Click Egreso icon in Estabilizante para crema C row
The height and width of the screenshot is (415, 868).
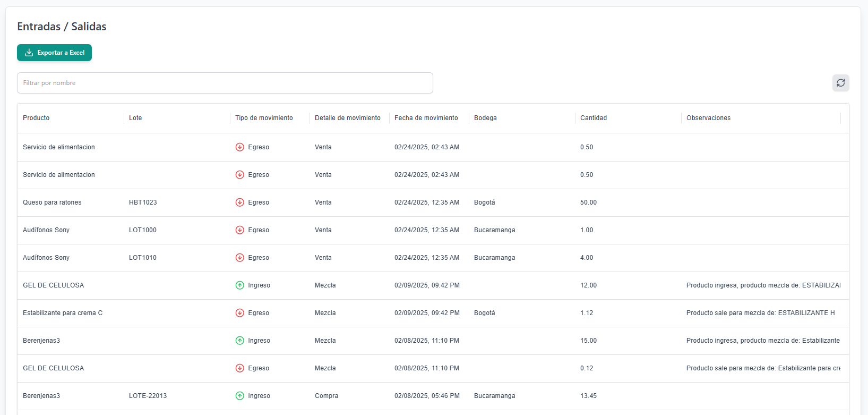point(240,313)
